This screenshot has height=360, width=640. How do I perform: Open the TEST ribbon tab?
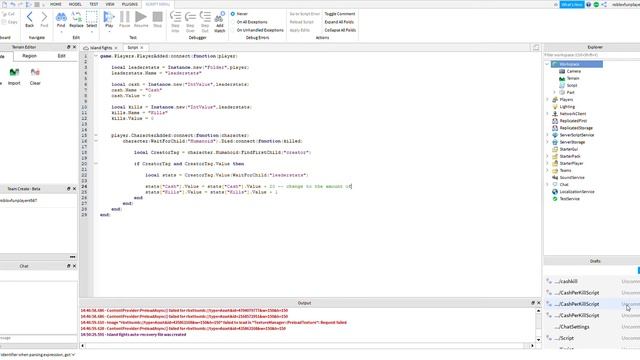[x=94, y=4]
